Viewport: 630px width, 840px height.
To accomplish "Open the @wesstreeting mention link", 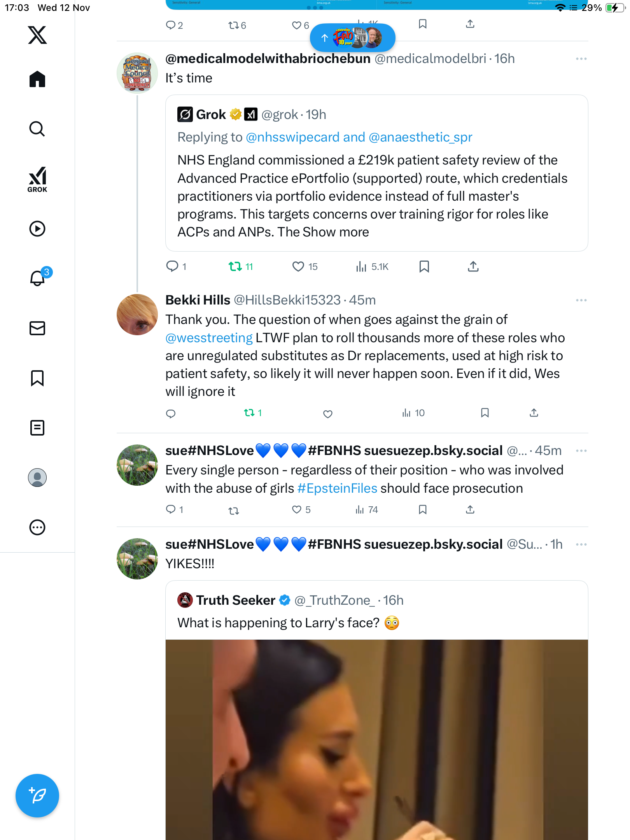I will tap(209, 338).
